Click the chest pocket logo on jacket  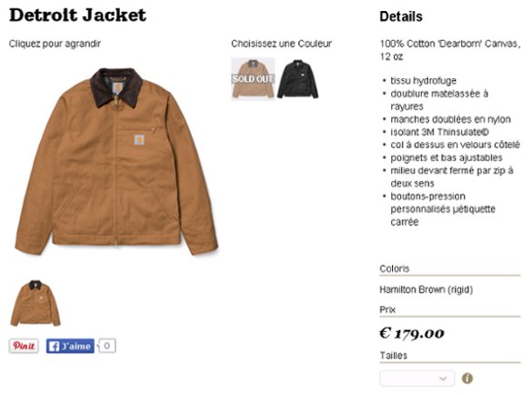(x=139, y=139)
